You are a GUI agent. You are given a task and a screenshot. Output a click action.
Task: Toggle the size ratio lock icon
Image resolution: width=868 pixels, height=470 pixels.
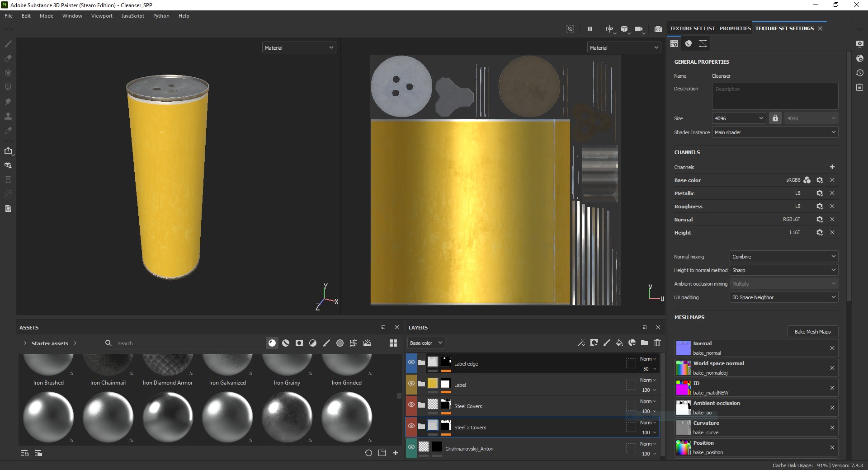coord(775,118)
